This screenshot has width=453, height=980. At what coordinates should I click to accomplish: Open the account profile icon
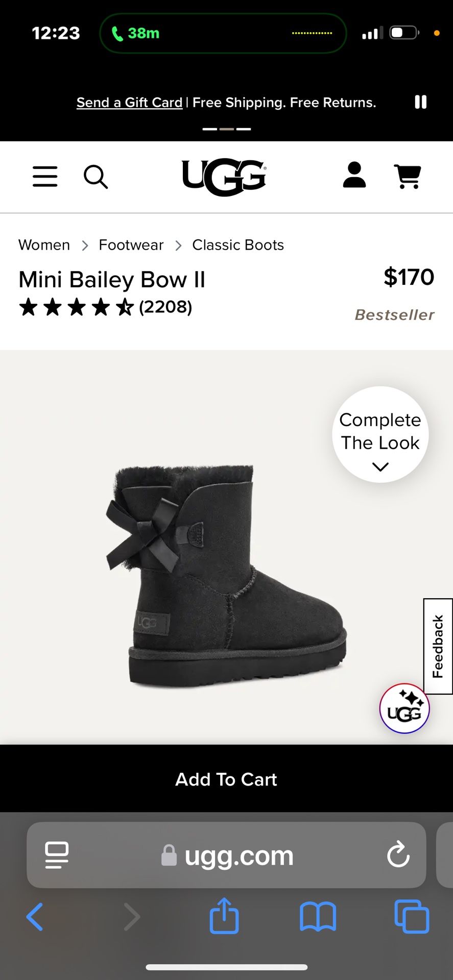pos(354,175)
